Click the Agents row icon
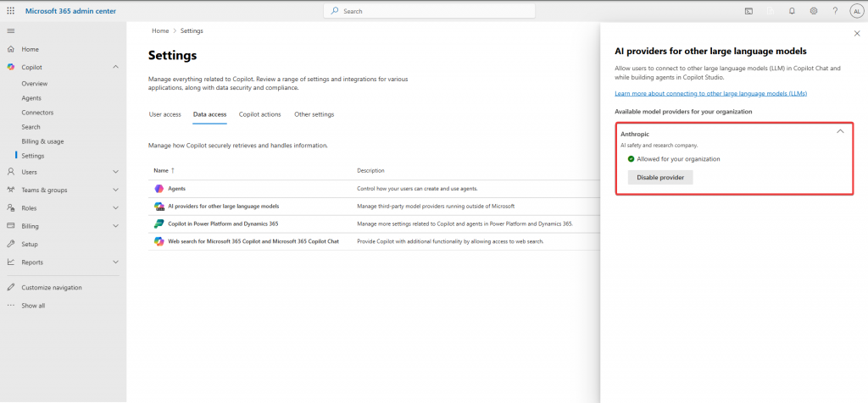The width and height of the screenshot is (868, 403). [159, 189]
